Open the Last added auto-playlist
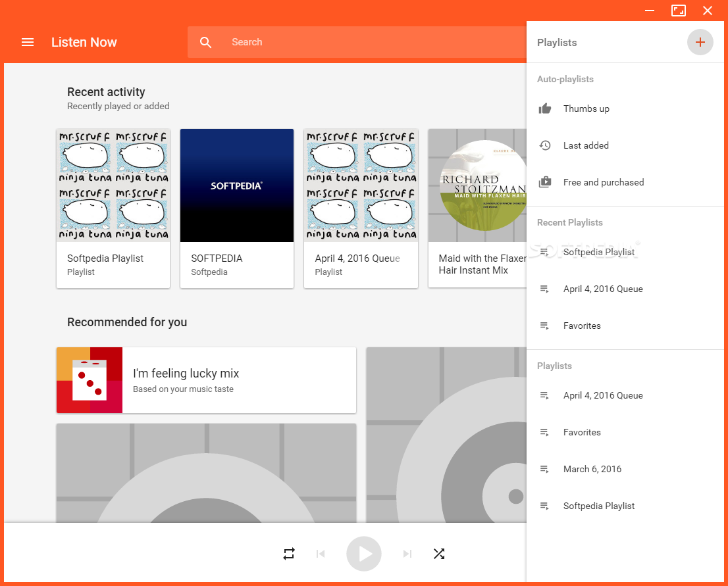 pyautogui.click(x=625, y=145)
